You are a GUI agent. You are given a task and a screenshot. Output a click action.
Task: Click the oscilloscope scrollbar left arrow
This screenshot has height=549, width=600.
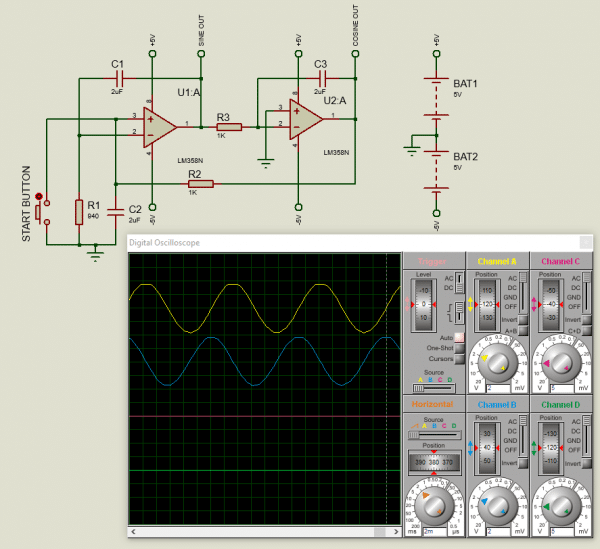click(x=133, y=532)
